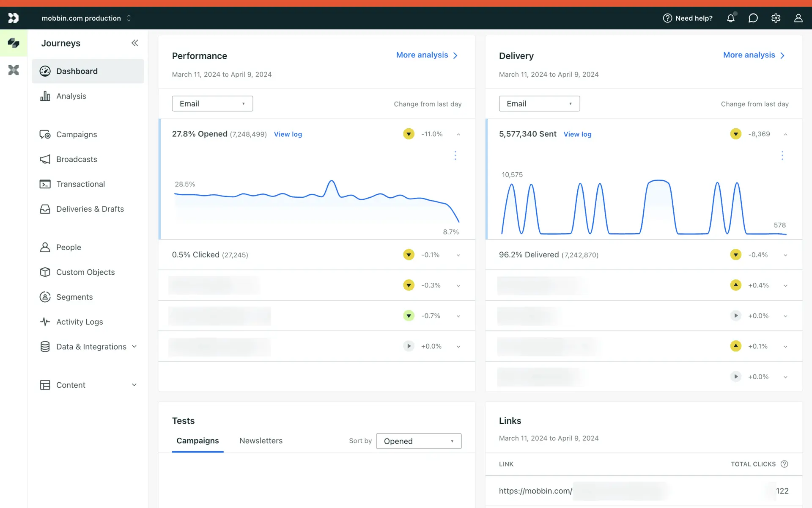Open the Sort by Opened dropdown

coord(418,441)
